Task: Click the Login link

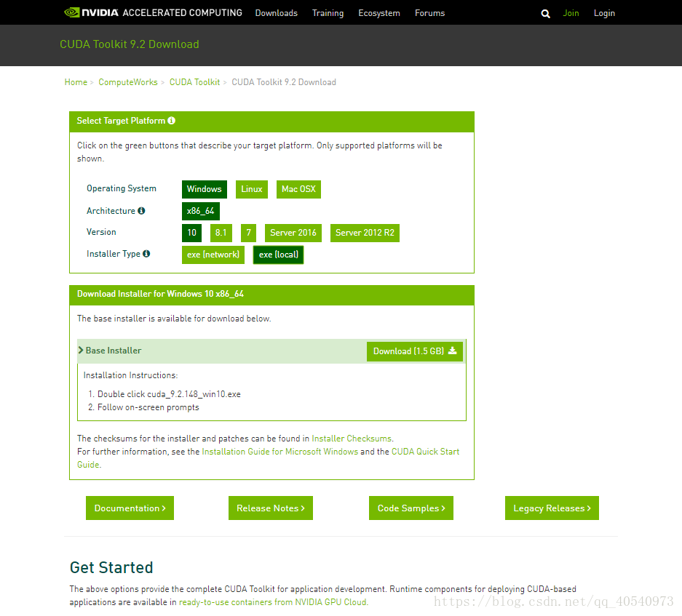Action: coord(604,13)
